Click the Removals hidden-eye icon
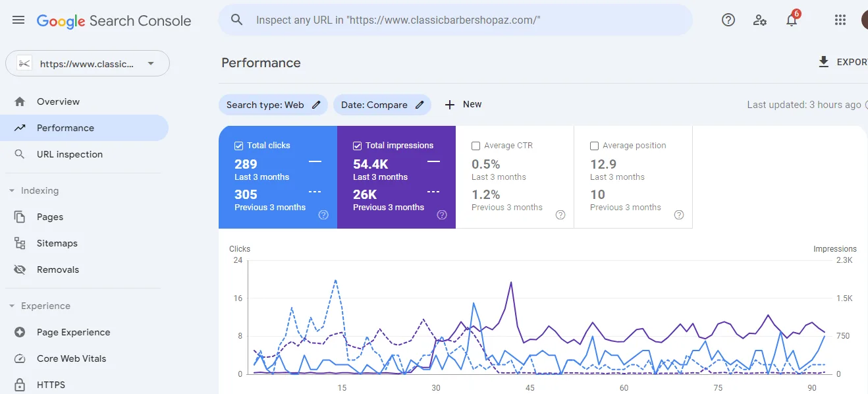The width and height of the screenshot is (868, 394). [x=20, y=269]
